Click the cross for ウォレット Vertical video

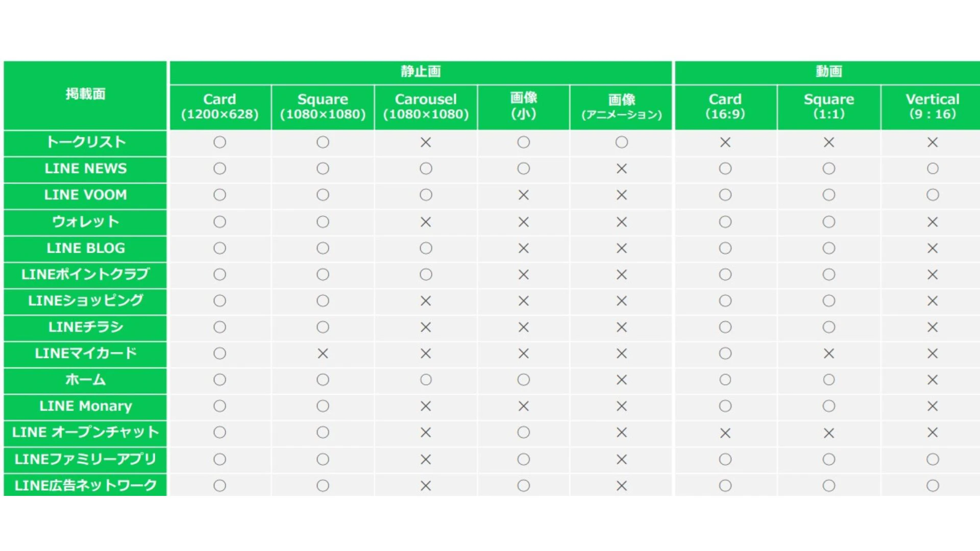(933, 222)
